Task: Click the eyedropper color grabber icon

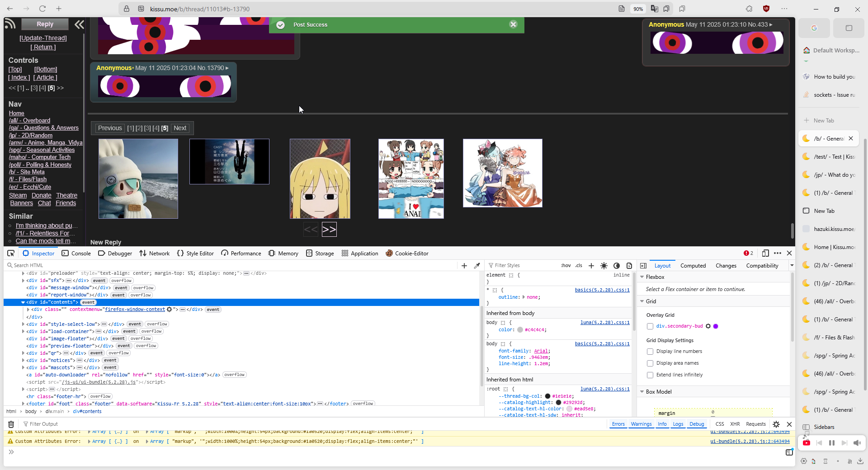Action: (x=476, y=266)
